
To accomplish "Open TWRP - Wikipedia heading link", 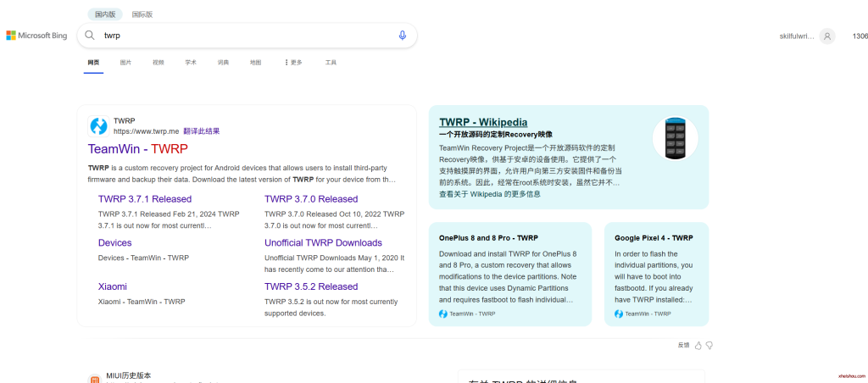I will pyautogui.click(x=483, y=122).
